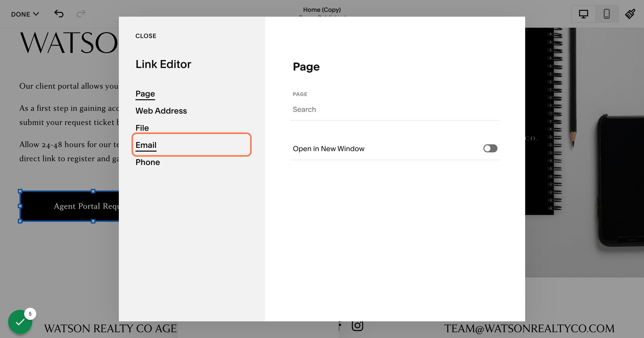The height and width of the screenshot is (338, 644).
Task: Select File link type
Action: coord(142,128)
